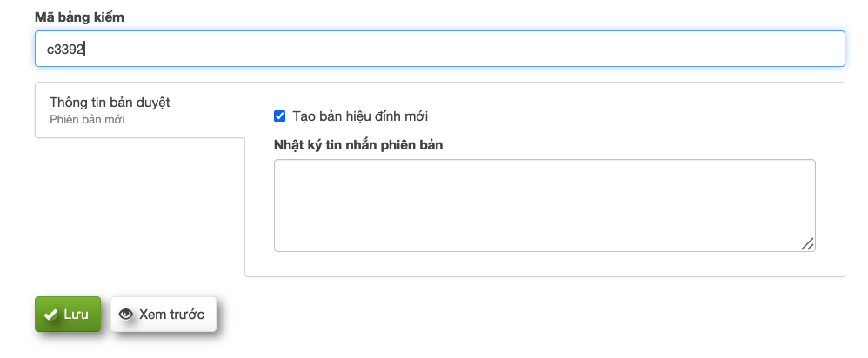Click the Lưu button text label
The width and height of the screenshot is (868, 358).
point(76,315)
